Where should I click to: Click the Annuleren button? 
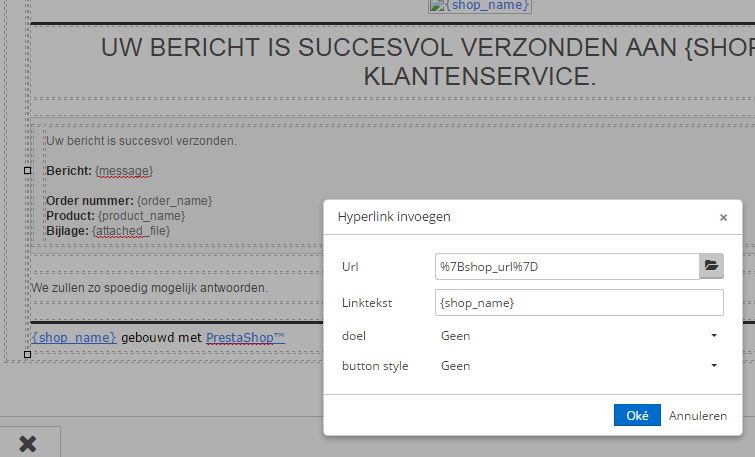point(698,415)
